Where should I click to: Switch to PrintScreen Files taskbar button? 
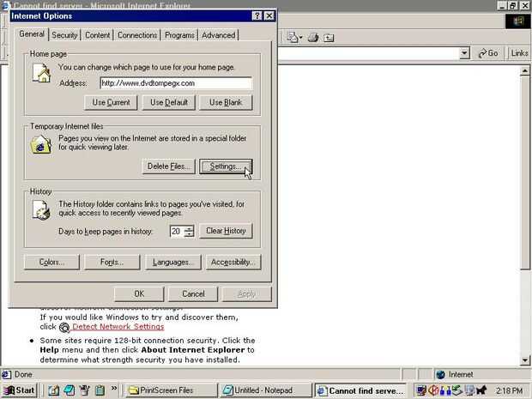[170, 390]
